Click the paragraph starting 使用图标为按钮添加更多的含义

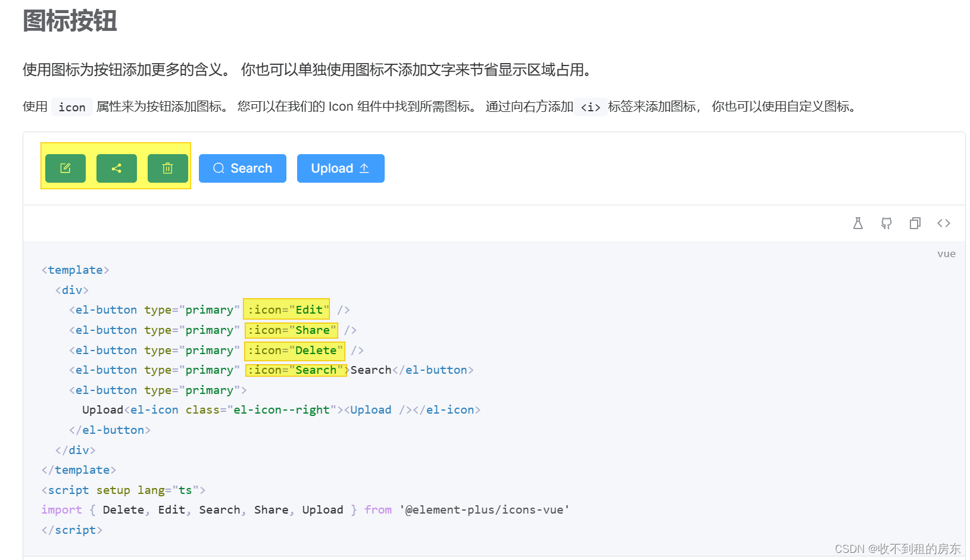310,70
